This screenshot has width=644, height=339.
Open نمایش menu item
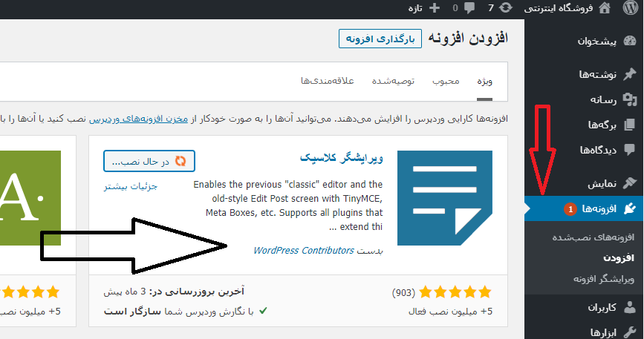pos(602,184)
